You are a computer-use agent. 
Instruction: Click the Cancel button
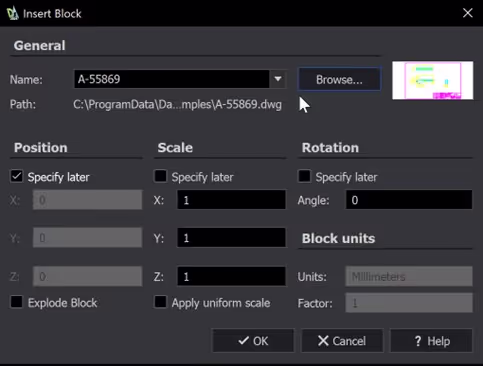click(342, 341)
